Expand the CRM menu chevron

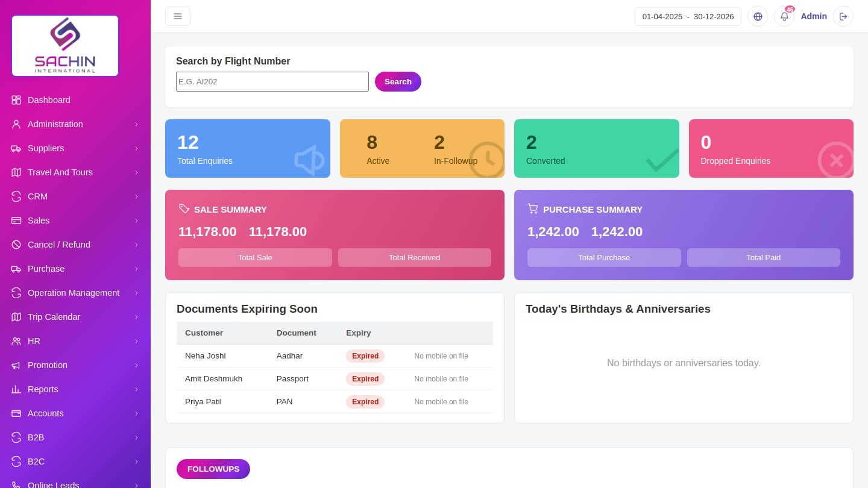tap(136, 196)
